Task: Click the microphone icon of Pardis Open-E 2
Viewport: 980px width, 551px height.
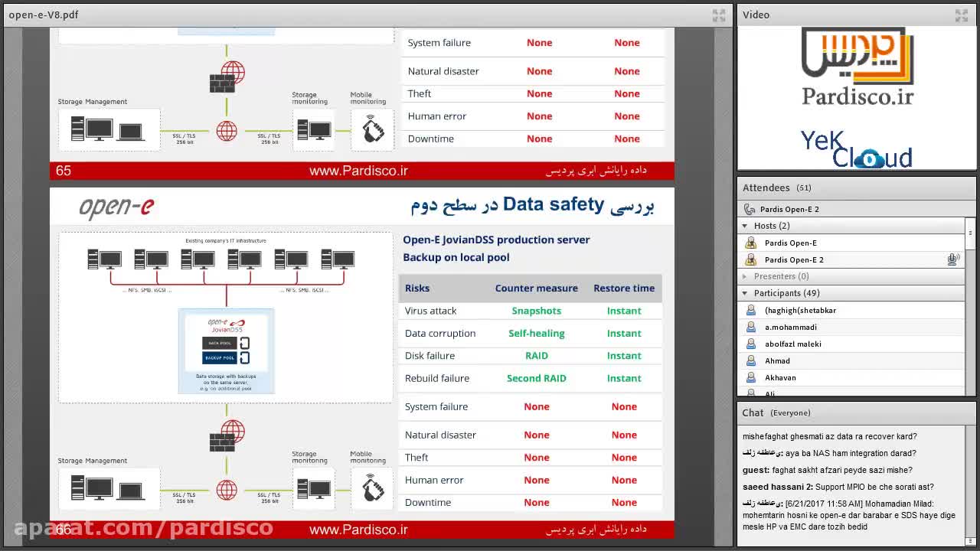Action: click(952, 259)
